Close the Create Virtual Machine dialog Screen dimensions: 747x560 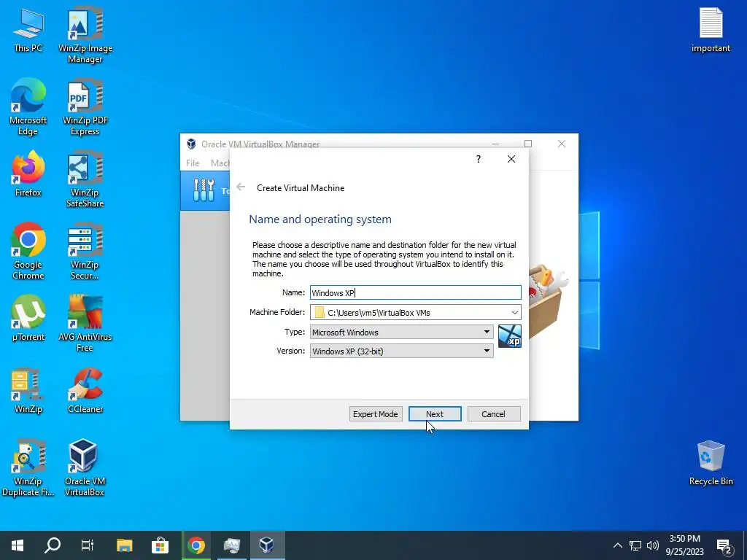coord(511,159)
